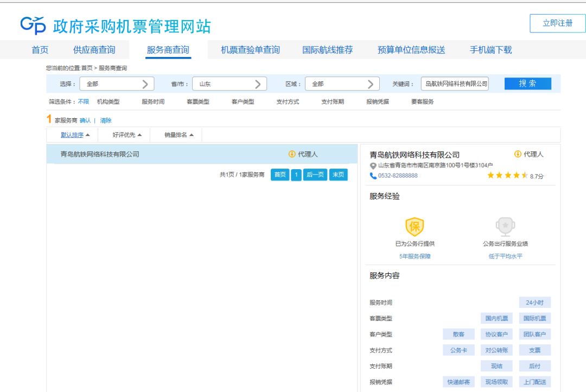Click the 代理人 badge icon in detail panel
This screenshot has width=586, height=392.
[x=517, y=154]
